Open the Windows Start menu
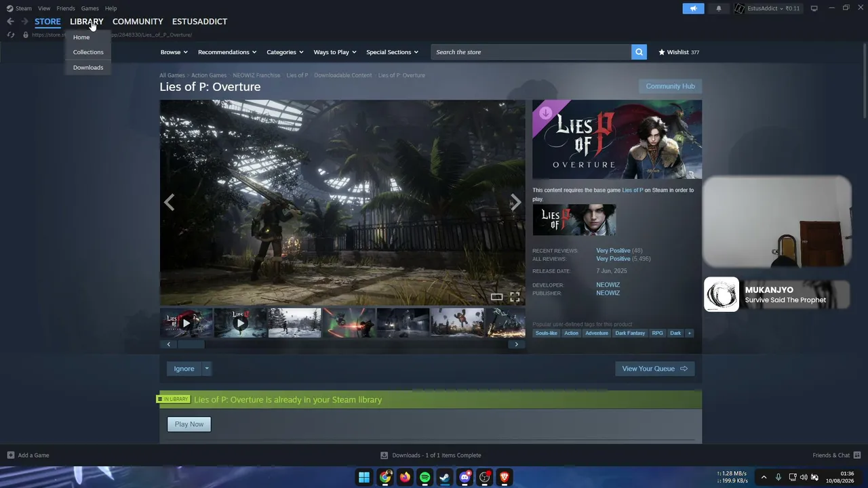Viewport: 868px width, 488px height. pyautogui.click(x=364, y=477)
